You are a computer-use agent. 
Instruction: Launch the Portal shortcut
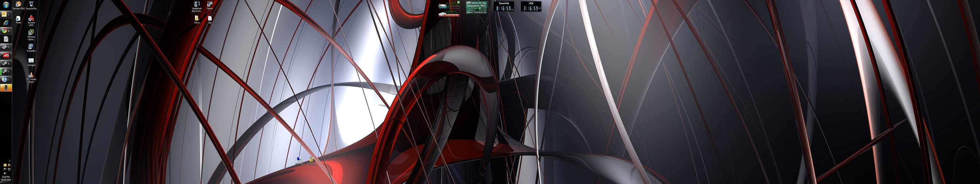tap(18, 20)
